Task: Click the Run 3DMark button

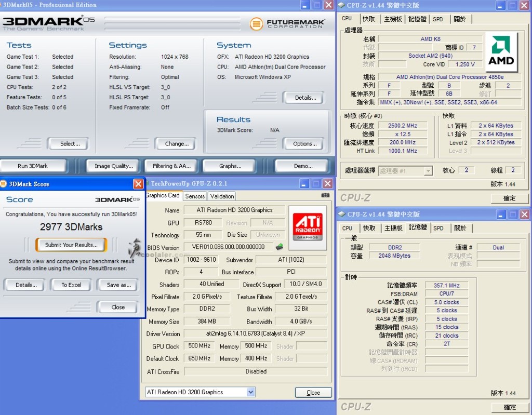Action: (33, 166)
